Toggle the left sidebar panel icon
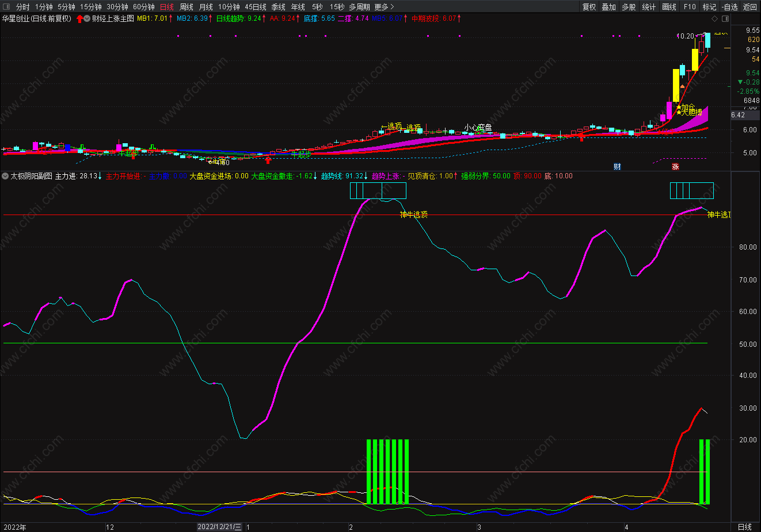Image resolution: width=761 pixels, height=532 pixels. point(6,7)
